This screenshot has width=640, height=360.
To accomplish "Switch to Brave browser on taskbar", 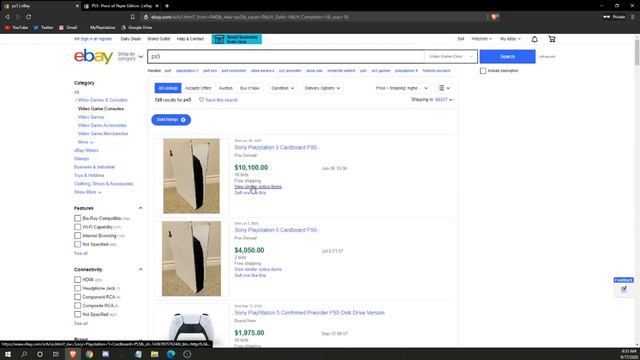I will pos(73,354).
